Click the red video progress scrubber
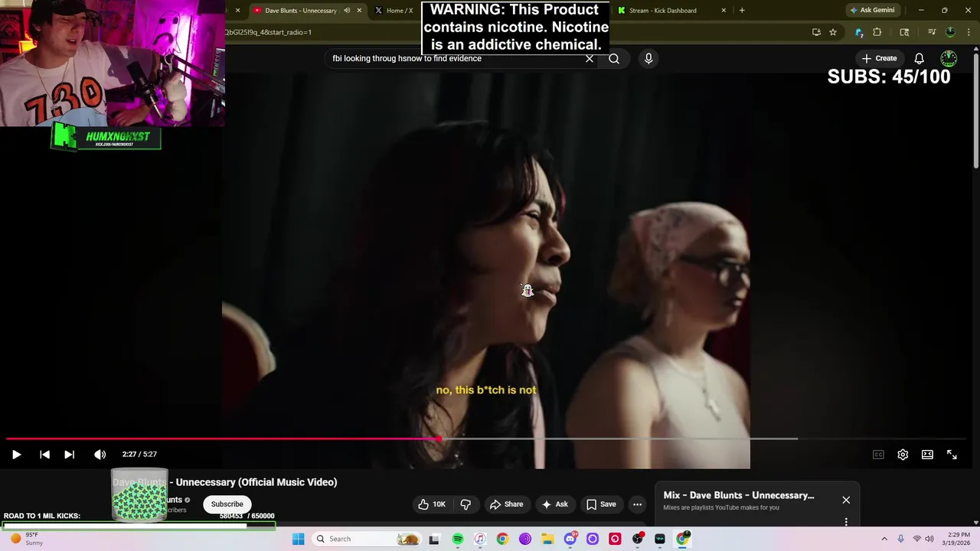This screenshot has width=980, height=551. coord(439,439)
